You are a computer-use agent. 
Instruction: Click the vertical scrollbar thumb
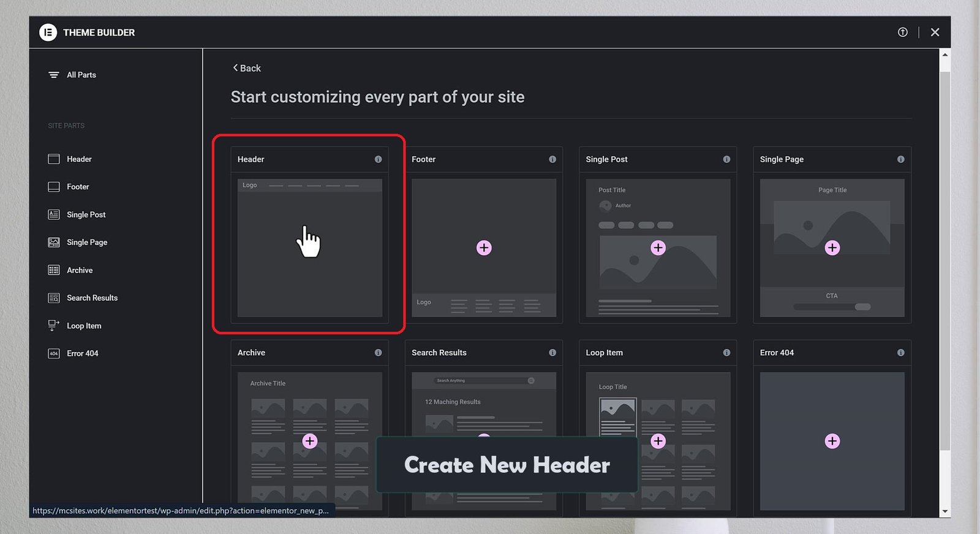coord(945,261)
